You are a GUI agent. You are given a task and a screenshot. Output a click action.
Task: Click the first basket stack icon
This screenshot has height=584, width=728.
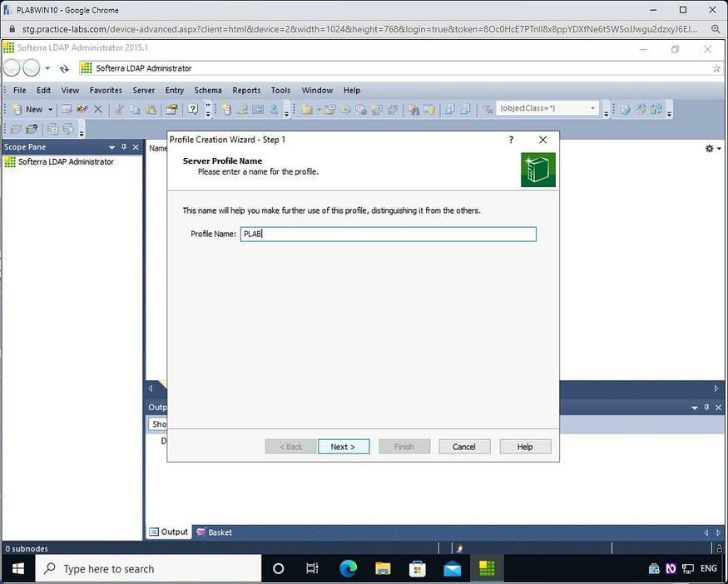pyautogui.click(x=16, y=129)
